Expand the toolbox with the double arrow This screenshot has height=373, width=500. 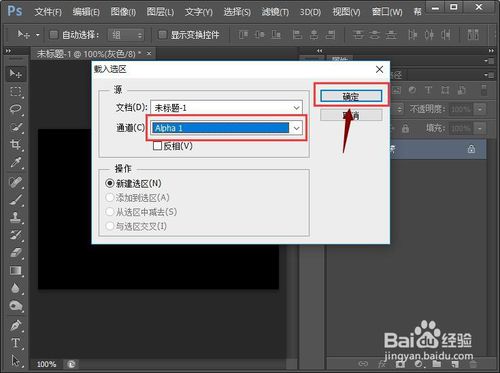point(8,51)
